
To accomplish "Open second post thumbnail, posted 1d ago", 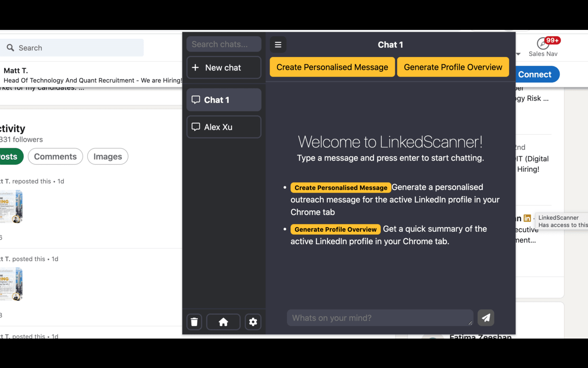I will [11, 284].
